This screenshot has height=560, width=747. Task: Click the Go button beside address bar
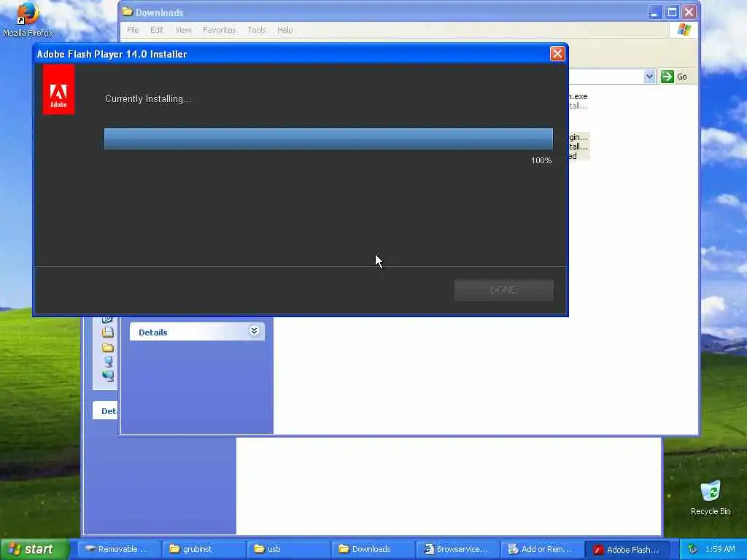[674, 77]
